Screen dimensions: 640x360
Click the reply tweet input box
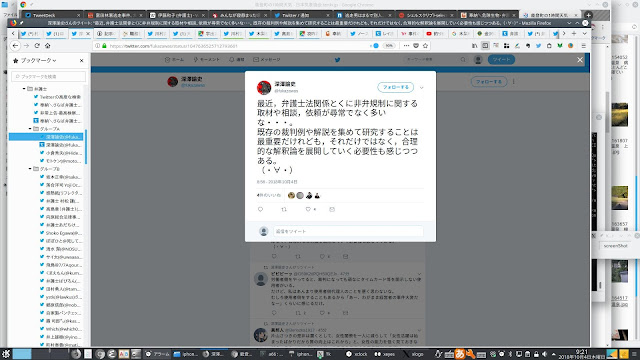click(348, 231)
